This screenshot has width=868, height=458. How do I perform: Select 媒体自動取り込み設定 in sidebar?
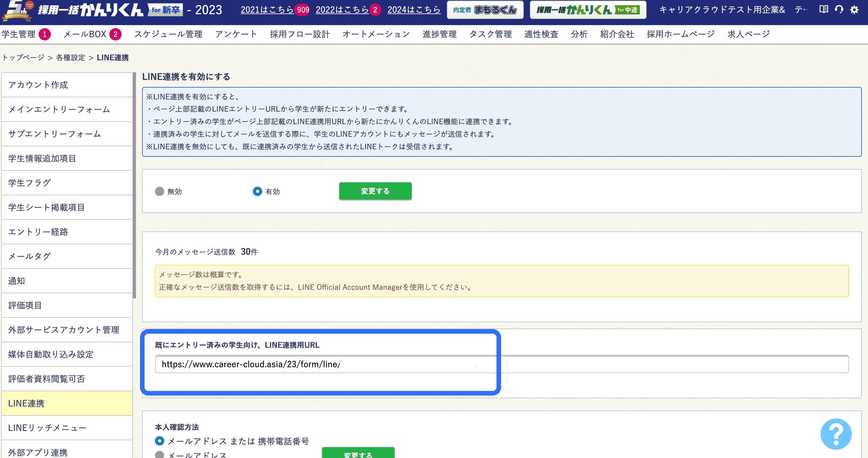67,354
